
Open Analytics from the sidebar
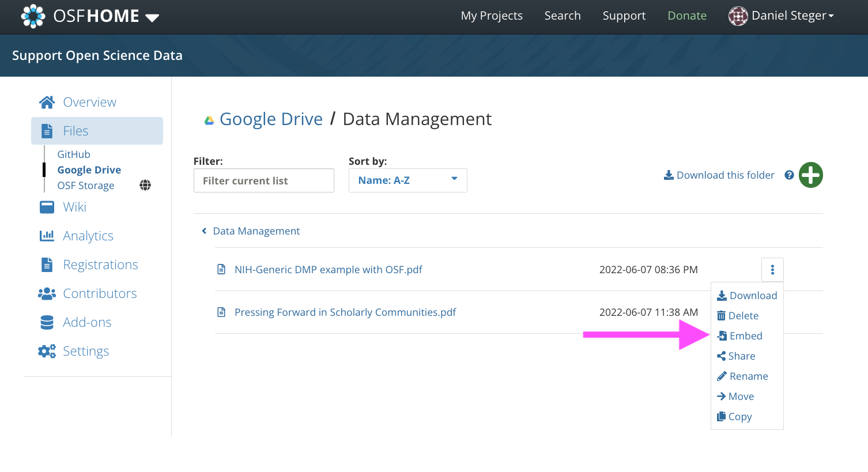(88, 236)
